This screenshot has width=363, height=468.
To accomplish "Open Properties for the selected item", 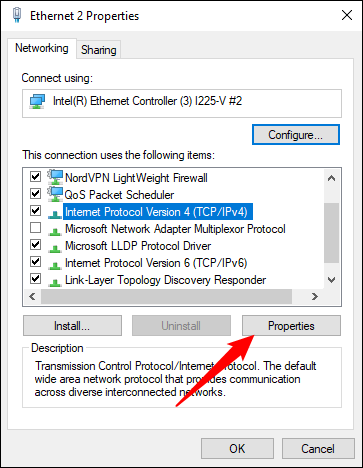I will tap(291, 326).
